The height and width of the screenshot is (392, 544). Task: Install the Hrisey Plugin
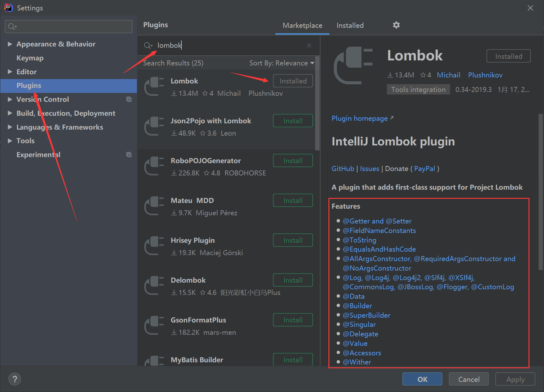[x=293, y=240]
